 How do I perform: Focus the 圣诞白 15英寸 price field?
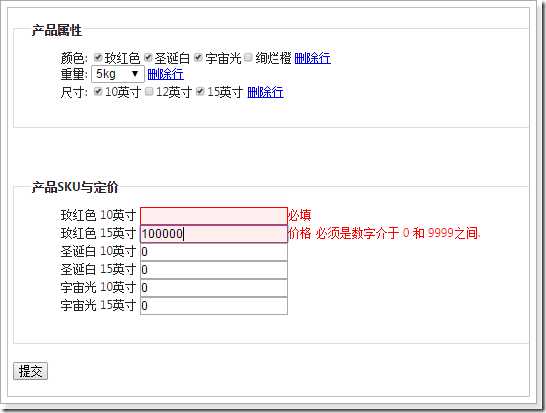(x=214, y=270)
